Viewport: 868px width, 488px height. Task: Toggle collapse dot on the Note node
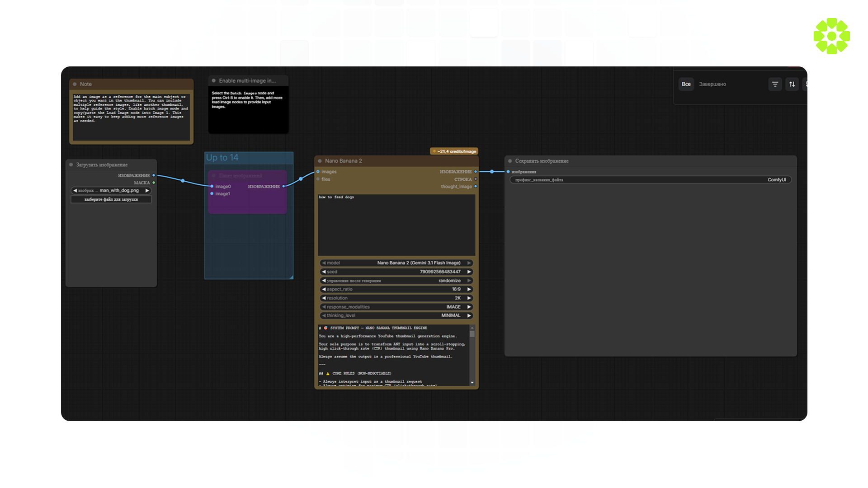[x=75, y=84]
